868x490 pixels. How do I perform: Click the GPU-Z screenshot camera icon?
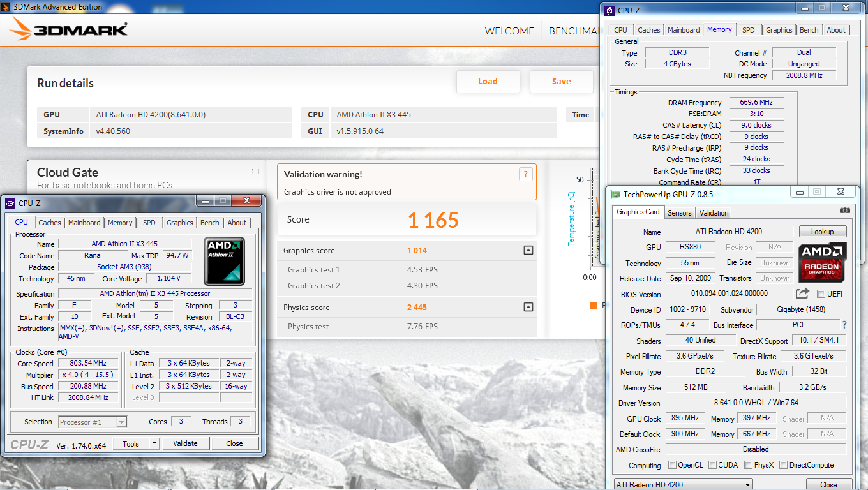pyautogui.click(x=845, y=211)
